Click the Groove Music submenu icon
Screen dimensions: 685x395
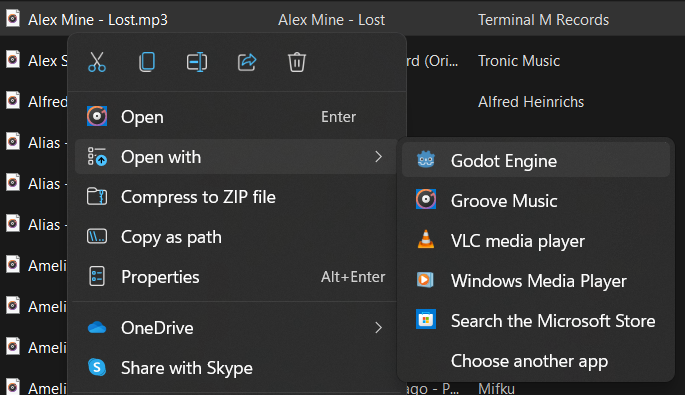click(x=426, y=199)
